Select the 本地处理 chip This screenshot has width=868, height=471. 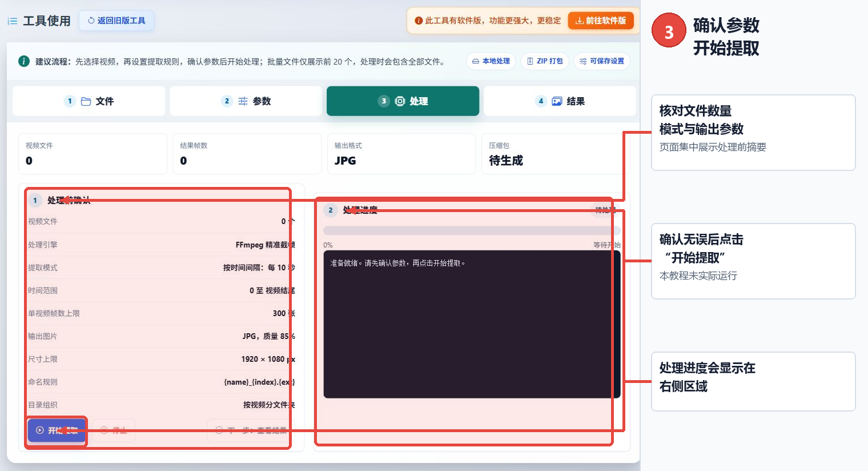pos(491,61)
